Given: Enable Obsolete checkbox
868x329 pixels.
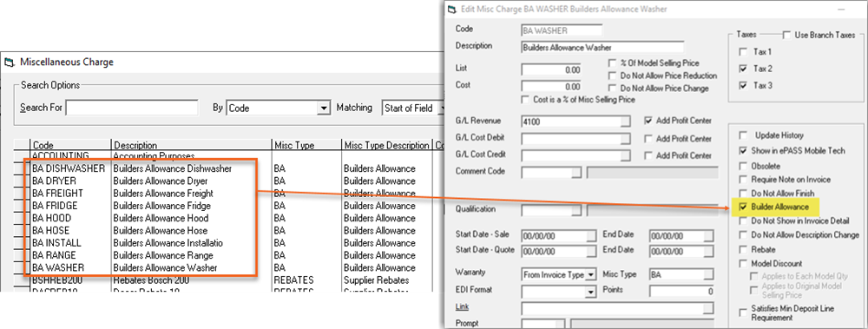Looking at the screenshot, I should (x=743, y=166).
